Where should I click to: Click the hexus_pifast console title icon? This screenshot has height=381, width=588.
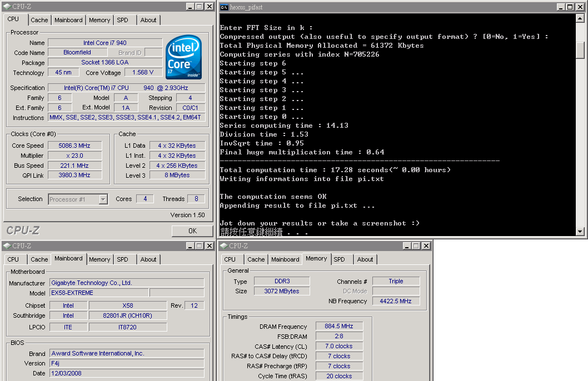(224, 7)
